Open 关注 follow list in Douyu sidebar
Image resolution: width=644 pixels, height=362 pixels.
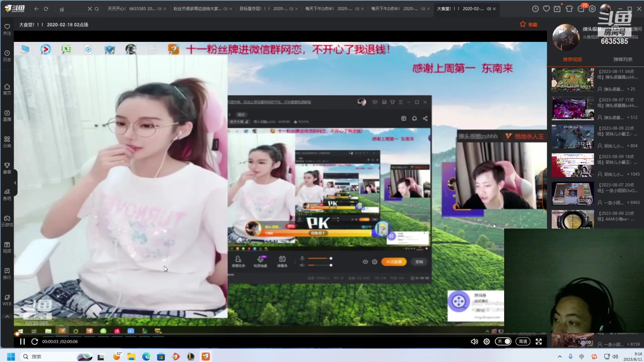pos(7,29)
